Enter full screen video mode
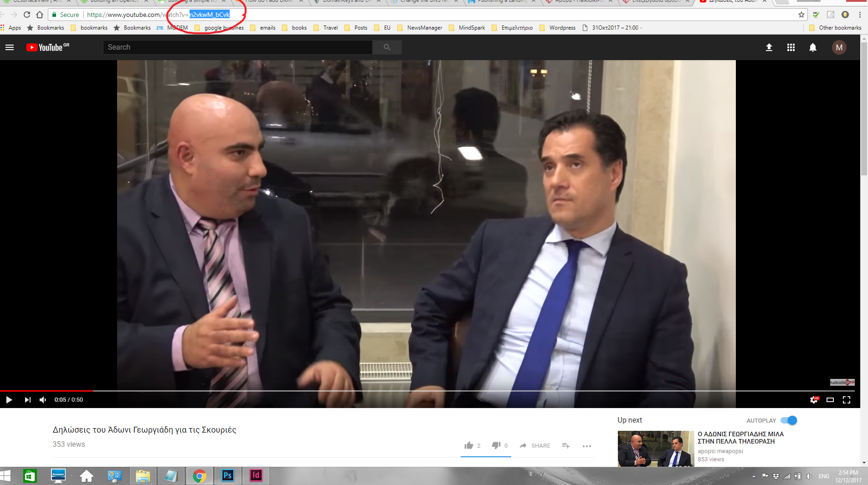 coord(847,400)
